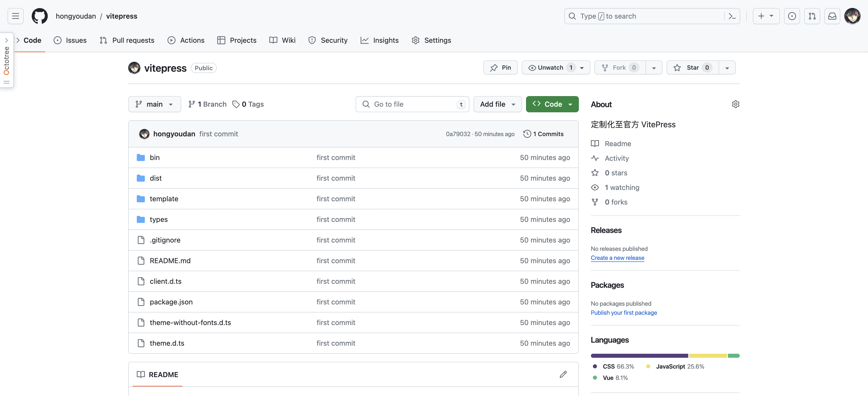Expand the Add file dropdown

point(497,104)
